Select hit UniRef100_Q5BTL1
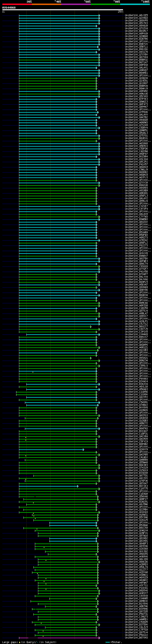The width and height of the screenshot is (152, 644). (x=136, y=47)
